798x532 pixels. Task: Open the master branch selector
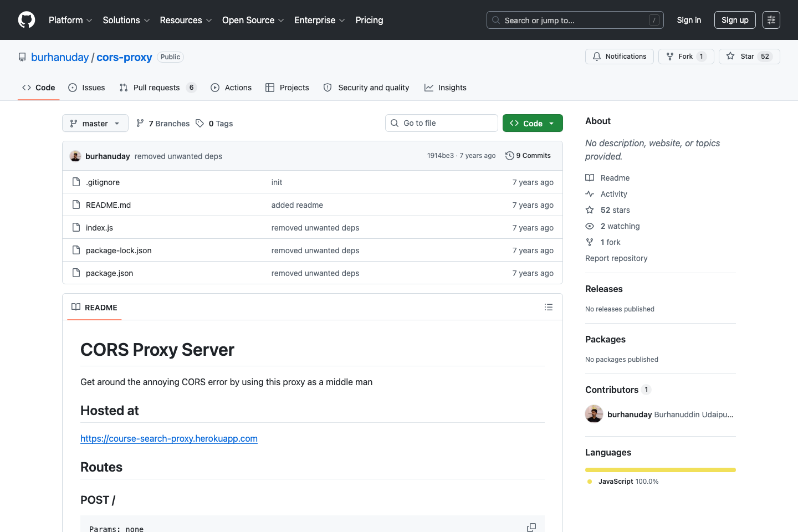(95, 123)
